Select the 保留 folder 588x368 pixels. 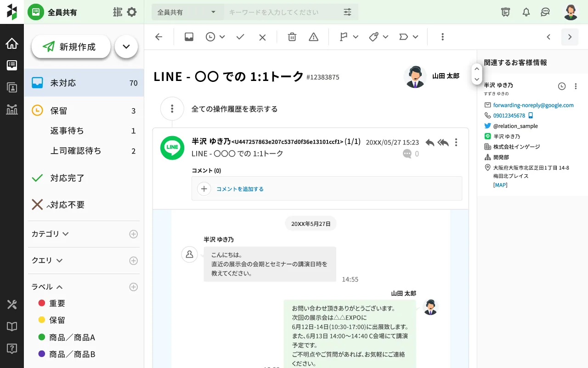point(84,110)
